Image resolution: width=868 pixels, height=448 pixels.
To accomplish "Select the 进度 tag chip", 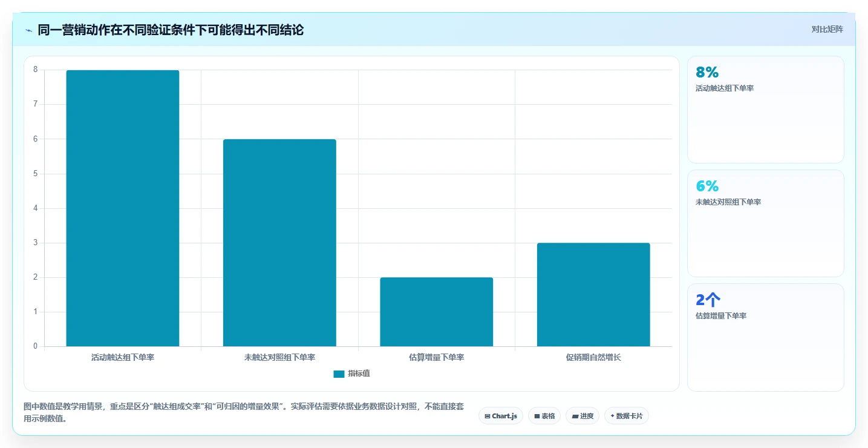I will coord(582,416).
